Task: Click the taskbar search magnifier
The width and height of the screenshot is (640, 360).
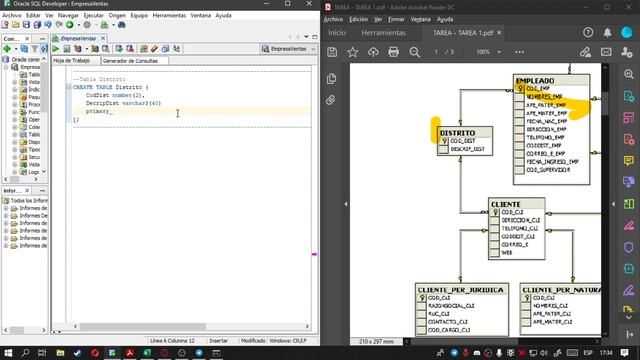Action: (x=25, y=353)
